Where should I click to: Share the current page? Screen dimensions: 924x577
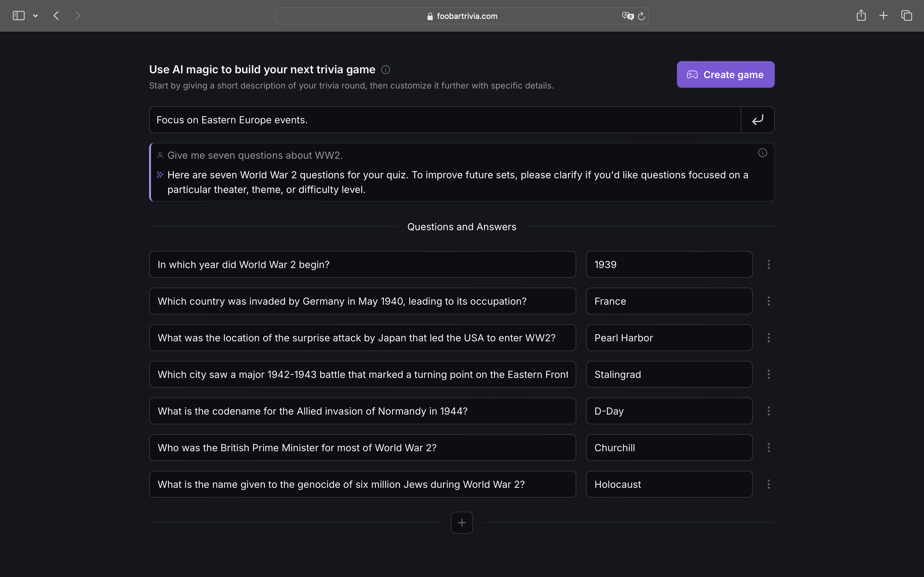click(861, 15)
